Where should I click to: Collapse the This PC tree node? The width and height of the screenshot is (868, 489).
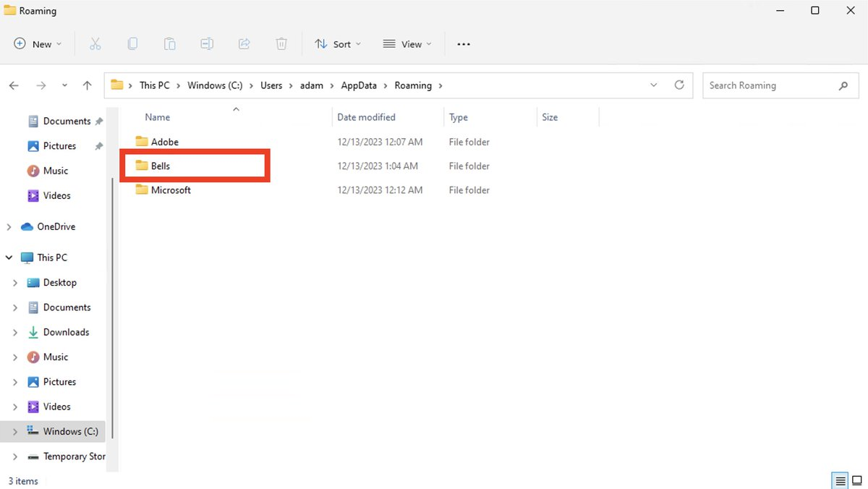(x=9, y=258)
